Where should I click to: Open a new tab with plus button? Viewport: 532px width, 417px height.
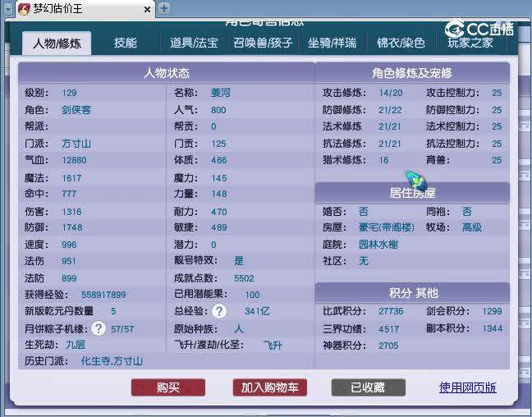point(164,8)
